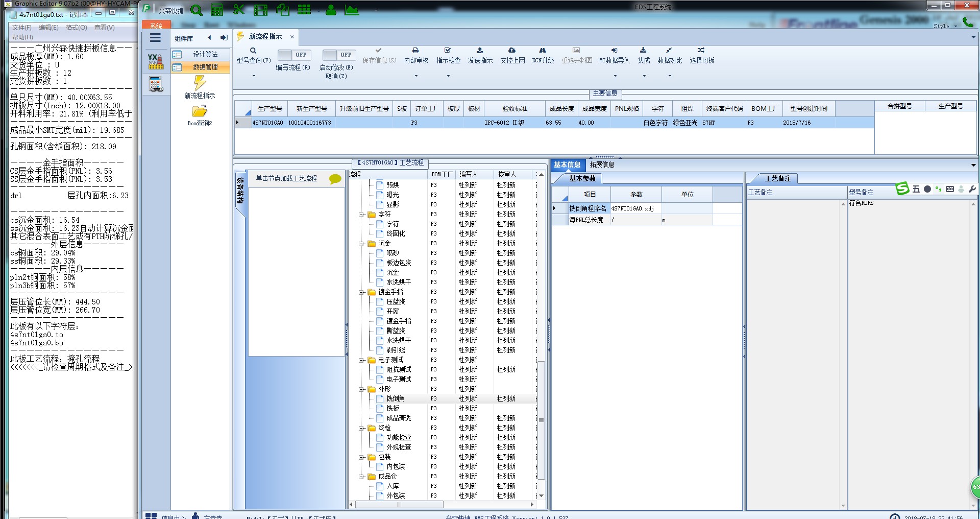Open dropdown arrow under 数据对比
The image size is (980, 519).
(670, 76)
